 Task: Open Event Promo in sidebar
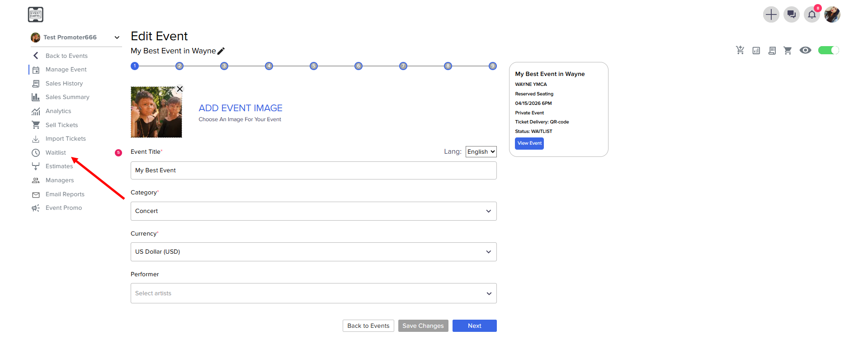pyautogui.click(x=64, y=208)
